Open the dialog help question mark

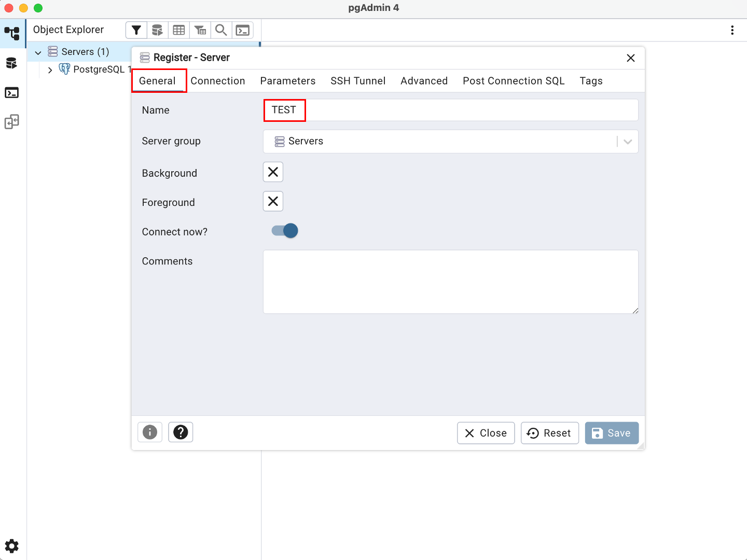pyautogui.click(x=181, y=432)
